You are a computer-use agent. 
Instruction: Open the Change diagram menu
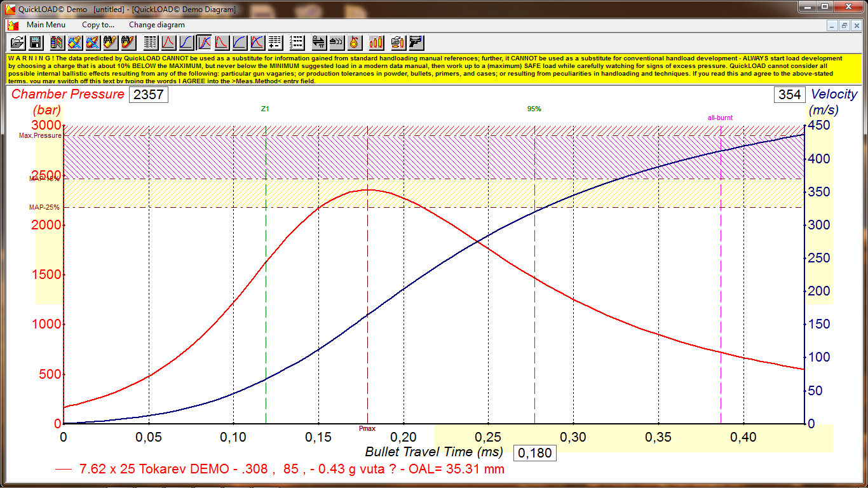(x=157, y=25)
